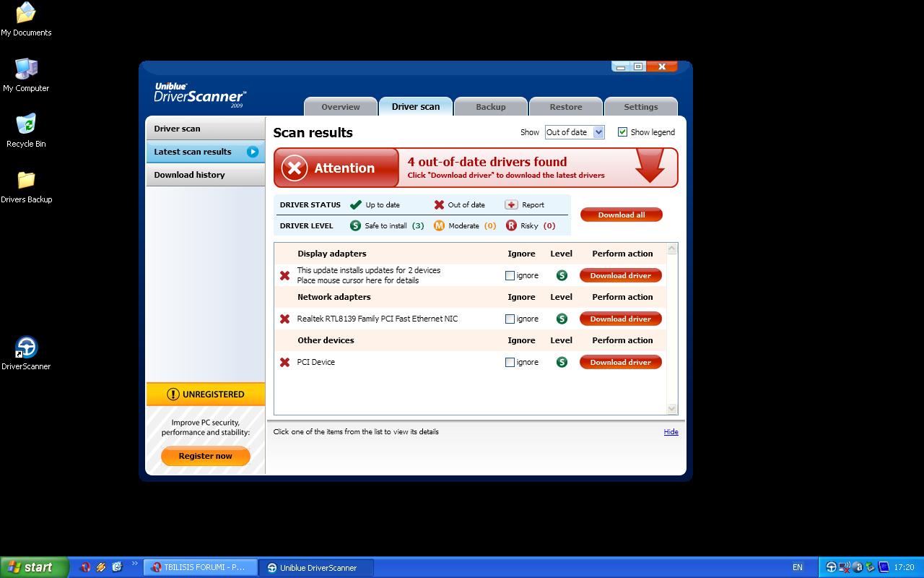Expand the quick launch overflow chevron
Image resolution: width=924 pixels, height=578 pixels.
[x=134, y=564]
